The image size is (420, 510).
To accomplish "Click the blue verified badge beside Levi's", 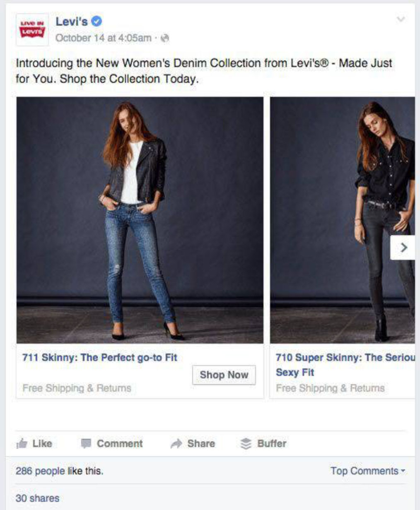I will click(97, 21).
